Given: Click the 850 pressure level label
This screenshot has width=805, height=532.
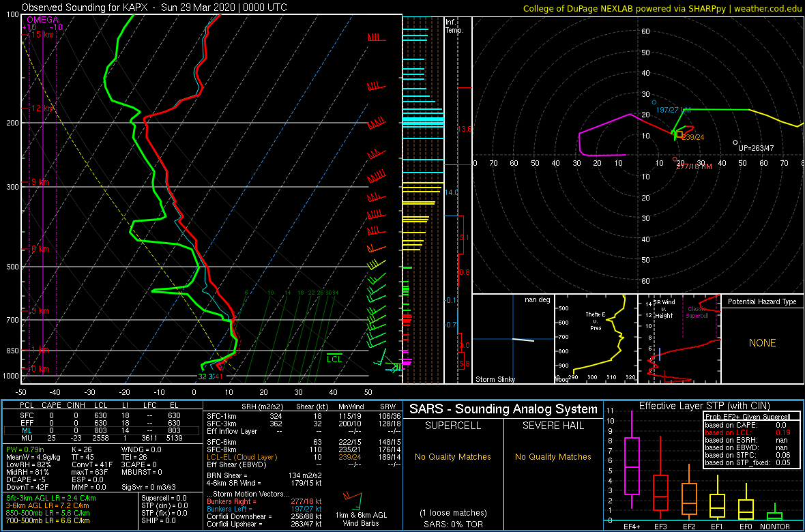Looking at the screenshot, I should click(12, 351).
